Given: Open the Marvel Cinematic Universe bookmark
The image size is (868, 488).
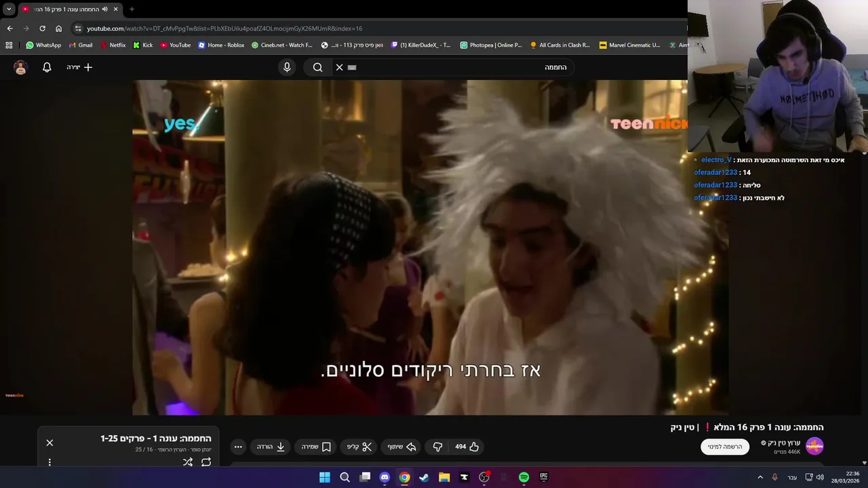Looking at the screenshot, I should [629, 45].
